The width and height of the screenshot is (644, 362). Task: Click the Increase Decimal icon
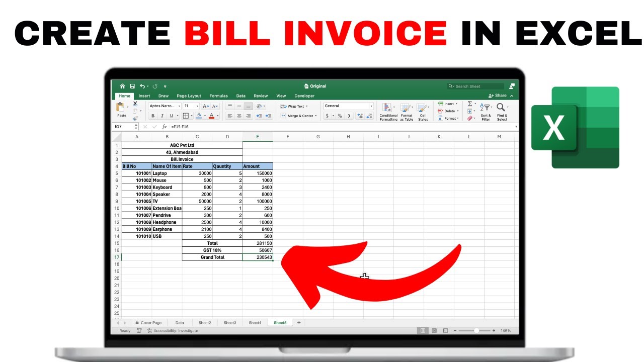(360, 116)
